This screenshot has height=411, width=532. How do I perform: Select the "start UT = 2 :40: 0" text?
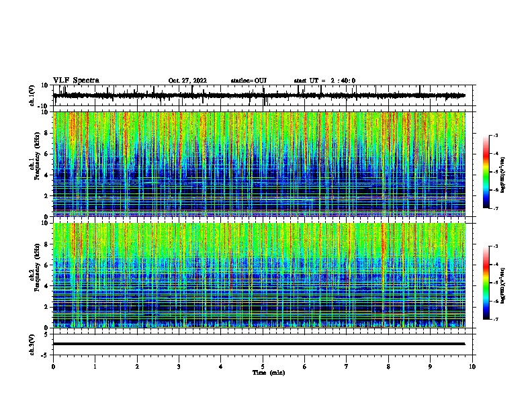point(324,81)
